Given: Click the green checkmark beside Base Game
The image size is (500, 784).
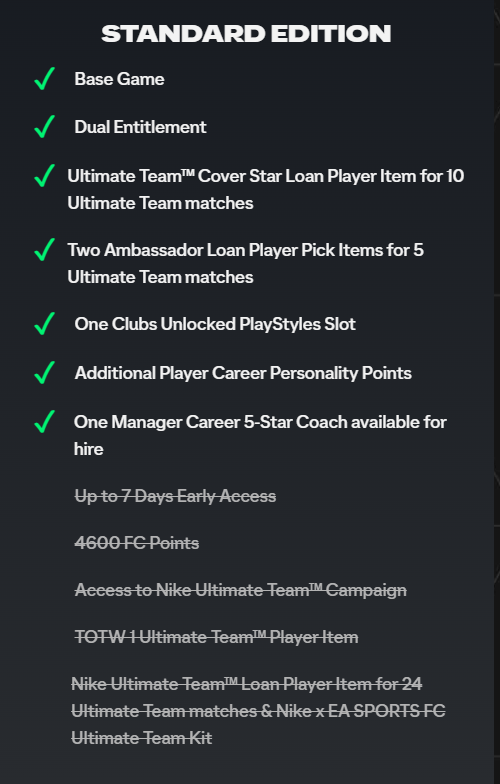Looking at the screenshot, I should (44, 79).
